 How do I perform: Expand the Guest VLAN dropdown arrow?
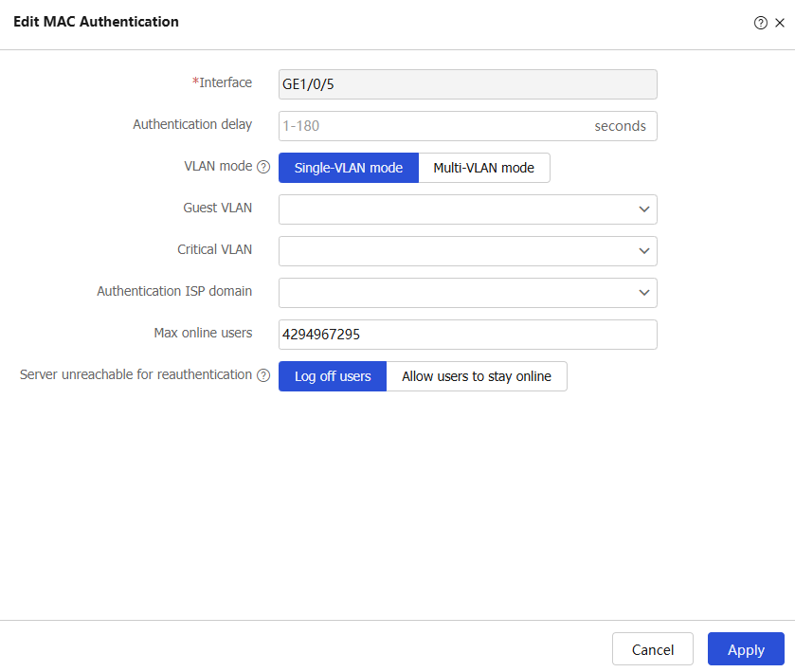click(644, 209)
